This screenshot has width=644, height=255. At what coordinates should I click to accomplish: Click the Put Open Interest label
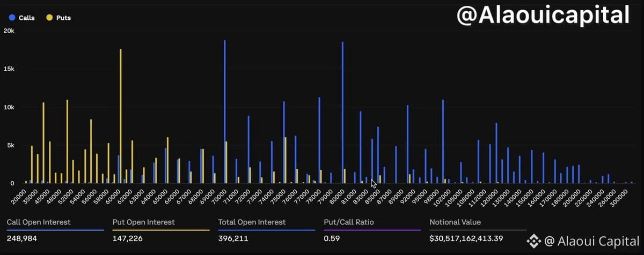(143, 222)
